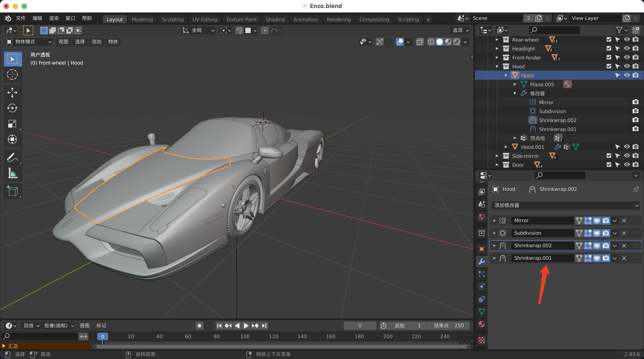
Task: Pin the properties editor context
Action: tap(636, 189)
